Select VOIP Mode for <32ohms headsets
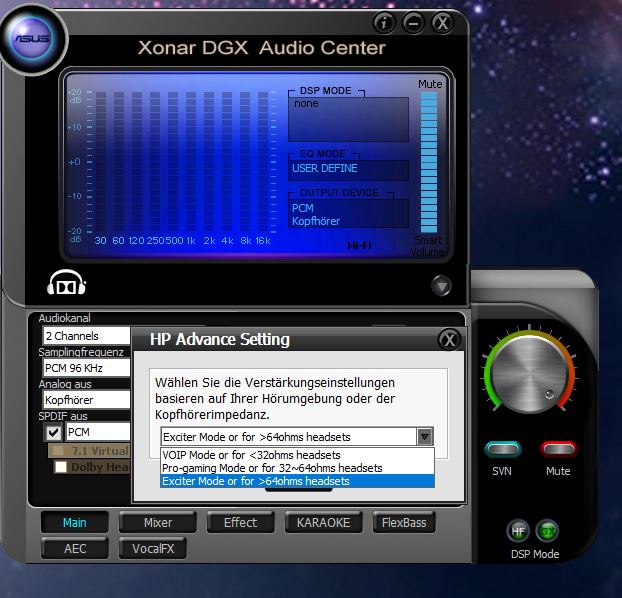 click(x=297, y=455)
